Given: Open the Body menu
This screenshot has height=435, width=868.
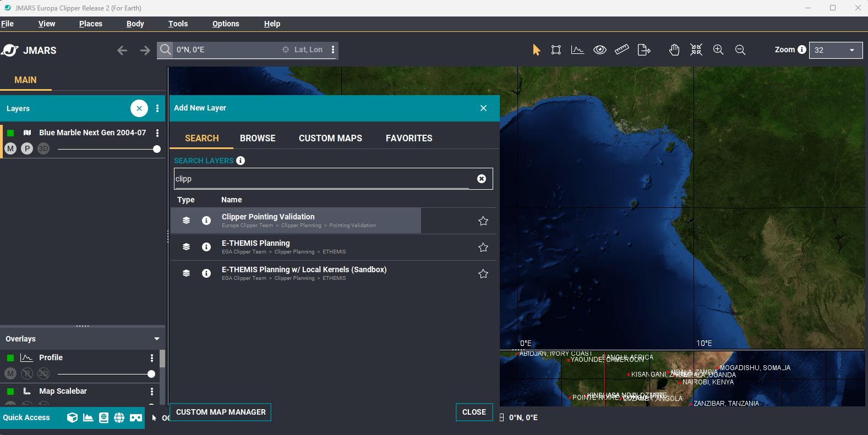Looking at the screenshot, I should coord(135,24).
